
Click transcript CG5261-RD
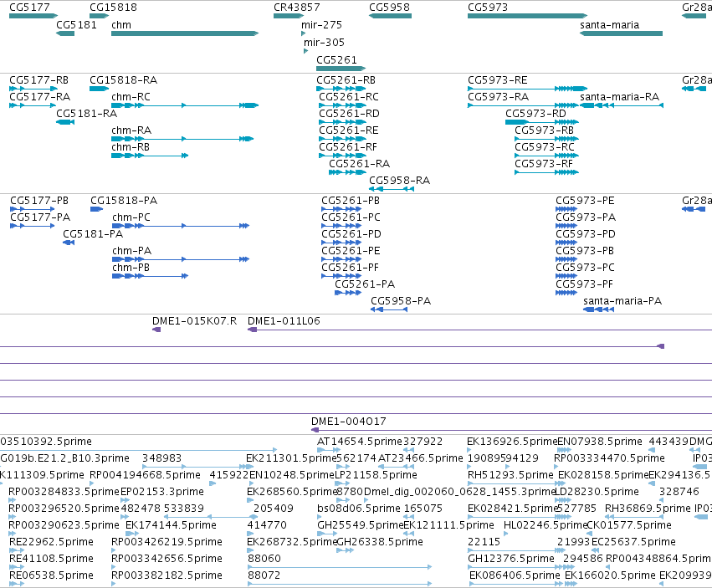click(349, 114)
